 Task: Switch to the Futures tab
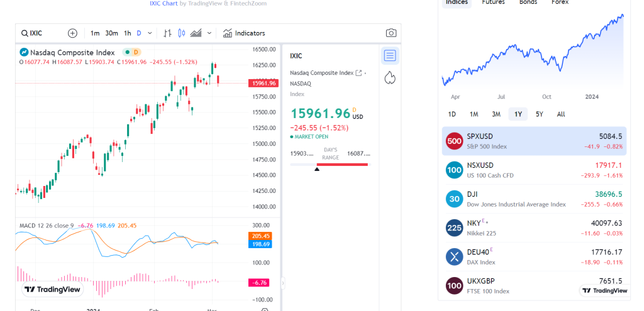[x=493, y=2]
